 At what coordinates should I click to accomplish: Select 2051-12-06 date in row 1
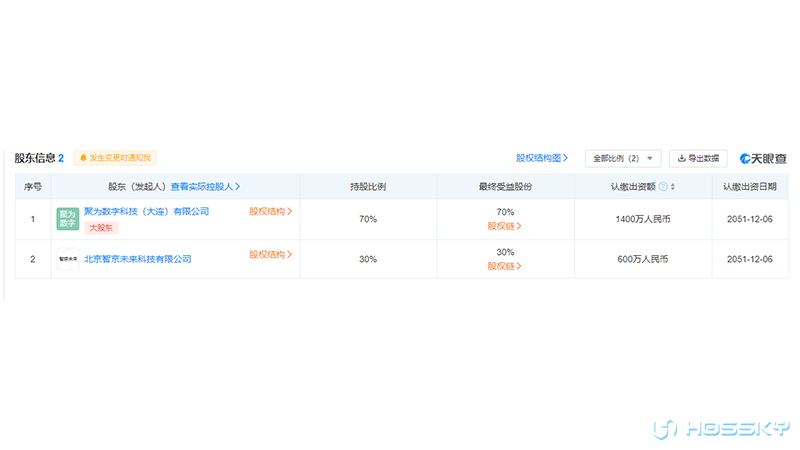(749, 219)
